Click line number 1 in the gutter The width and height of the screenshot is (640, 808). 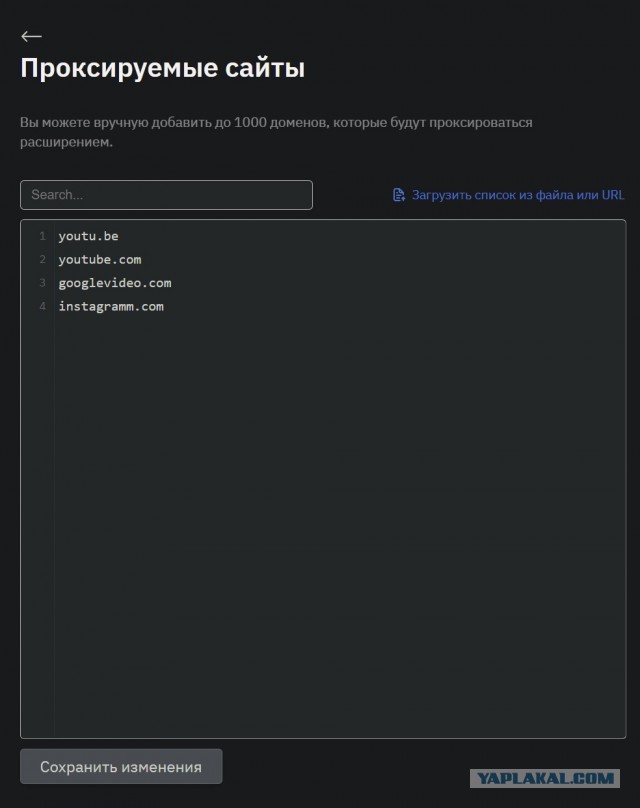43,236
